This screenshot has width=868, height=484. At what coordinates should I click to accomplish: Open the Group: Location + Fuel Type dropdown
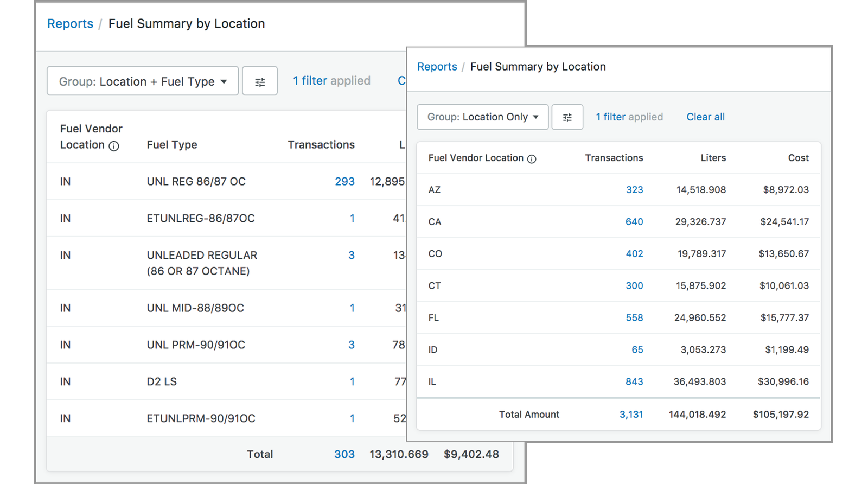(x=143, y=81)
